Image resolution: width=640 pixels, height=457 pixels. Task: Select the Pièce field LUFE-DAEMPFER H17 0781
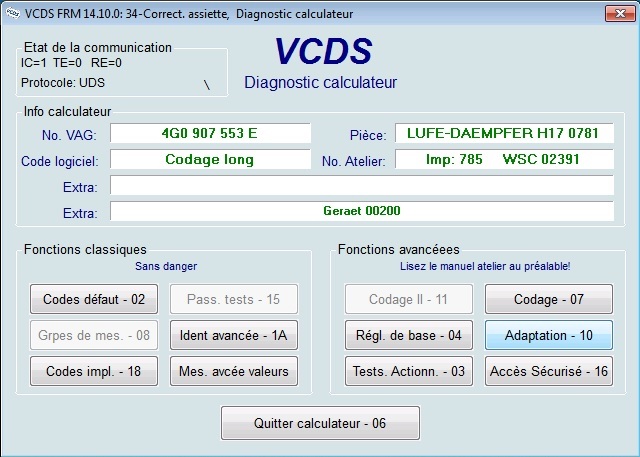(504, 133)
